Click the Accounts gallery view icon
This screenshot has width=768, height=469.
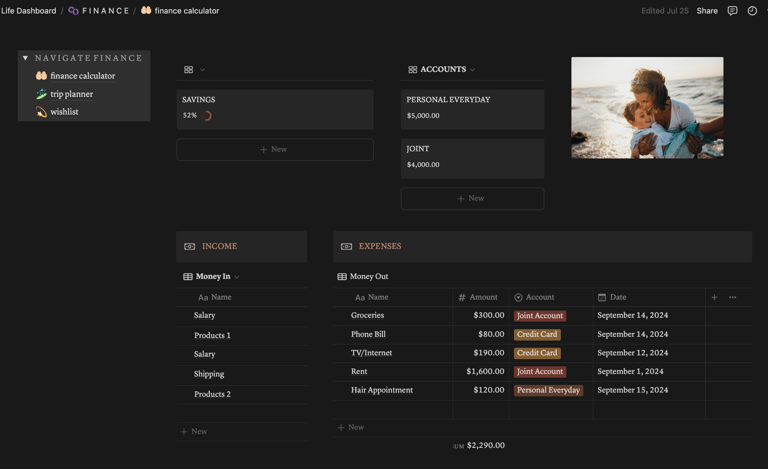pos(412,70)
